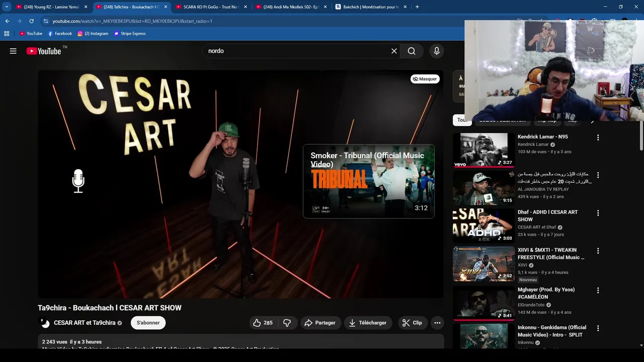Open the channel avatar beside CESAR ART
Viewport: 644px width, 362px height.
[x=45, y=323]
